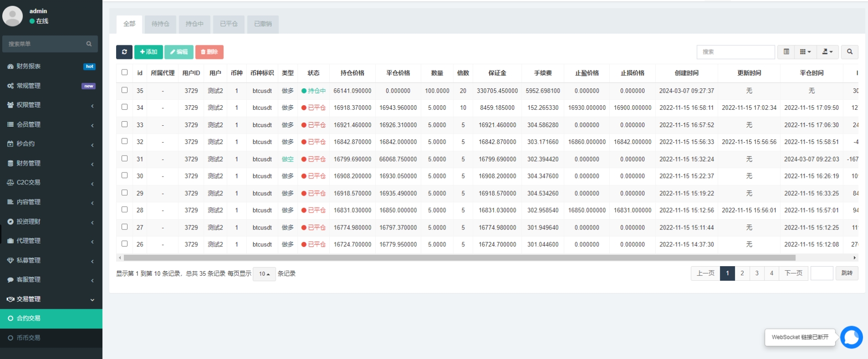Switch to the 已平仓 tab
868x359 pixels.
point(229,24)
